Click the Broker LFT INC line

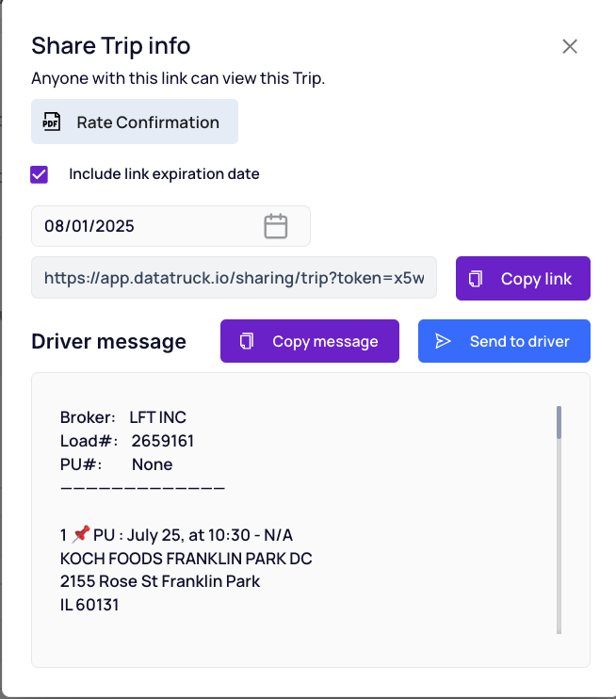click(x=123, y=417)
